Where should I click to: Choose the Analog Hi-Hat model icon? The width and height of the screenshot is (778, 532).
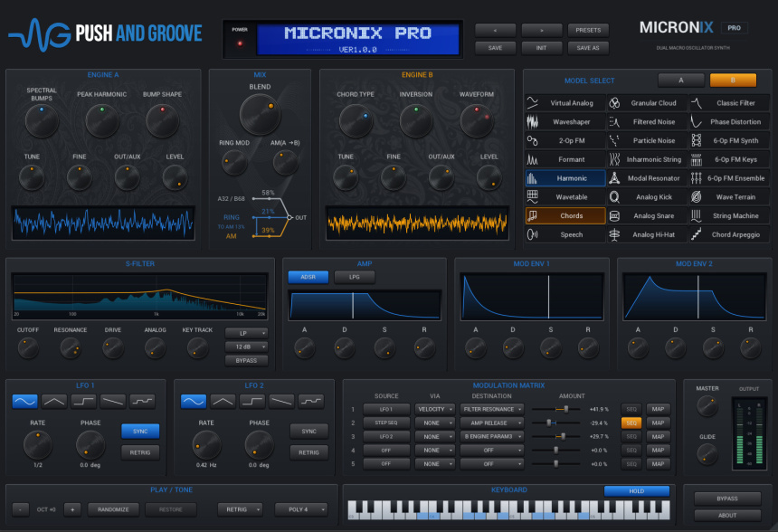pos(614,234)
